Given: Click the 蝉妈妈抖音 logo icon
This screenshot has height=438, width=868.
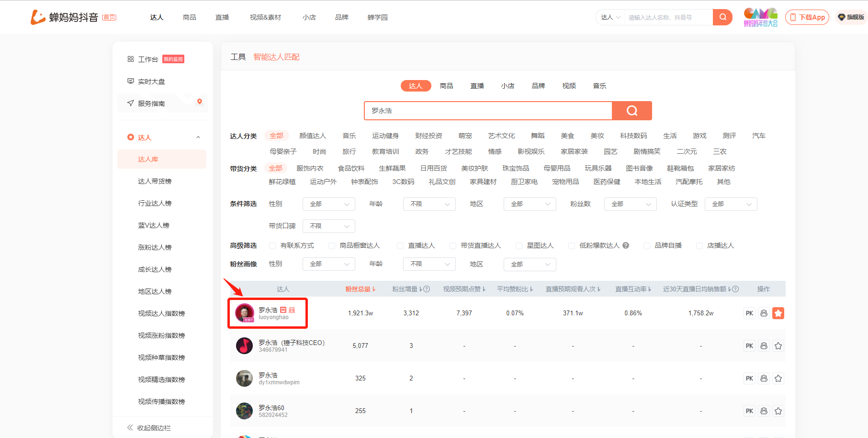Looking at the screenshot, I should (38, 17).
